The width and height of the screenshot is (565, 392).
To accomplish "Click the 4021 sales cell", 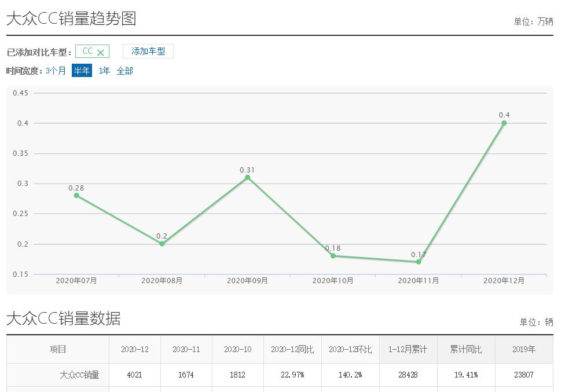I will click(134, 375).
